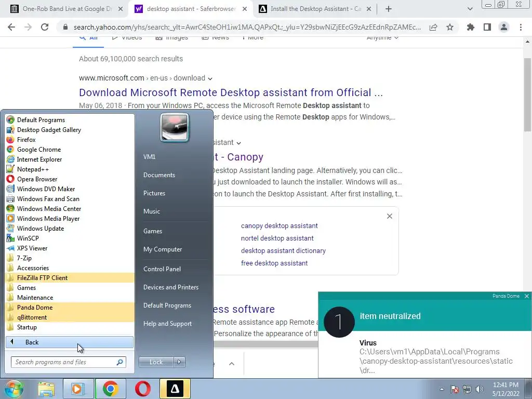
Task: Open Download Microsoft Remote Desktop assistant result
Action: (231, 92)
